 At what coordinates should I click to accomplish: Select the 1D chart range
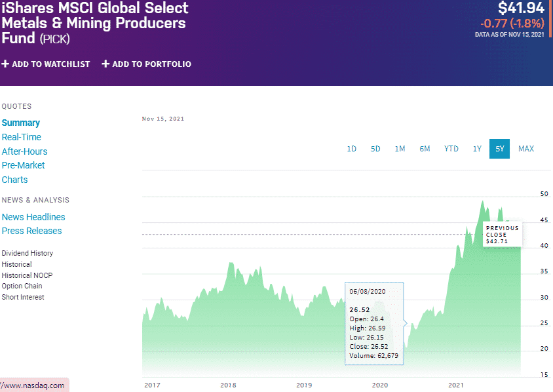[x=352, y=149]
